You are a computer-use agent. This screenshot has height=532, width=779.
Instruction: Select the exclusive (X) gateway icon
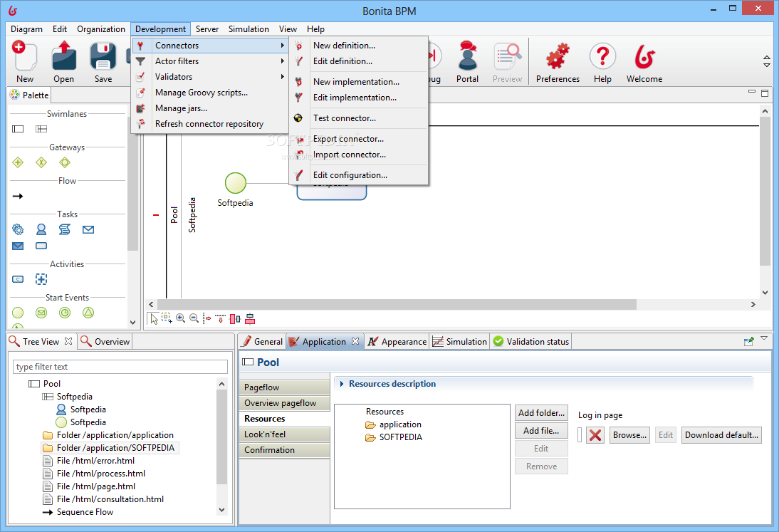click(x=41, y=162)
